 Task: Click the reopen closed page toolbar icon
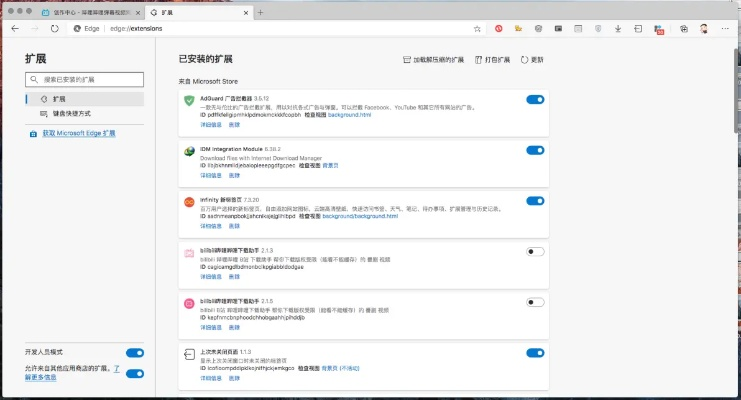click(x=638, y=28)
